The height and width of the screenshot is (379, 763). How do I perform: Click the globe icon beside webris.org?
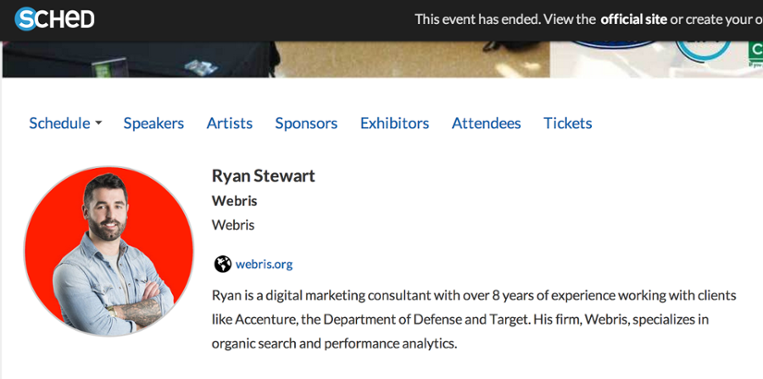pyautogui.click(x=222, y=264)
